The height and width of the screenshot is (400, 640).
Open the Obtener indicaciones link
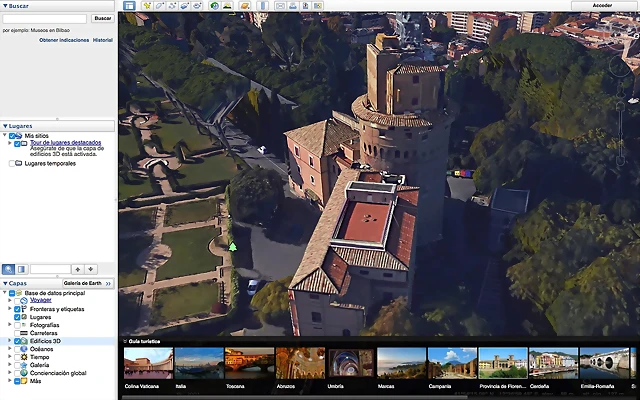pos(64,40)
